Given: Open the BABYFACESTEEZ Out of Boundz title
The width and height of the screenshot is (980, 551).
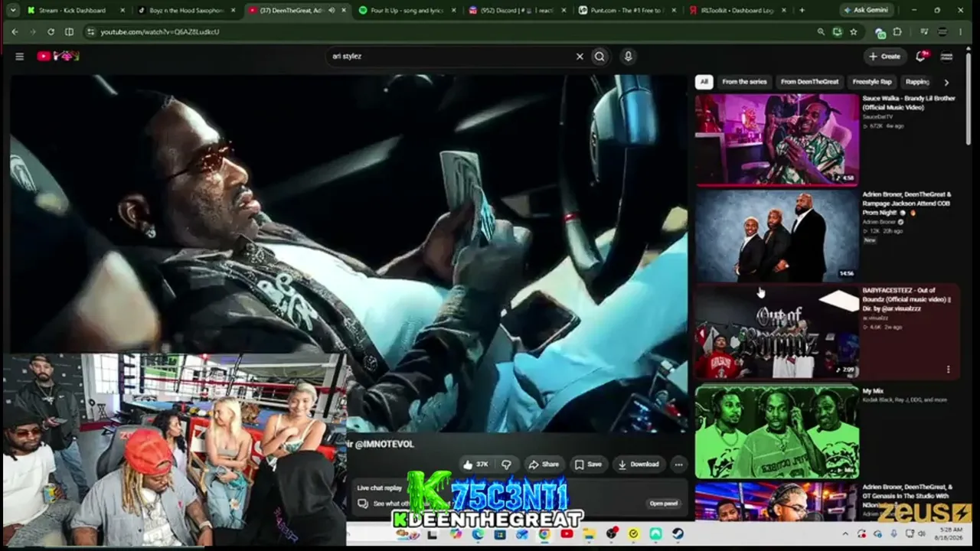Looking at the screenshot, I should pyautogui.click(x=907, y=299).
